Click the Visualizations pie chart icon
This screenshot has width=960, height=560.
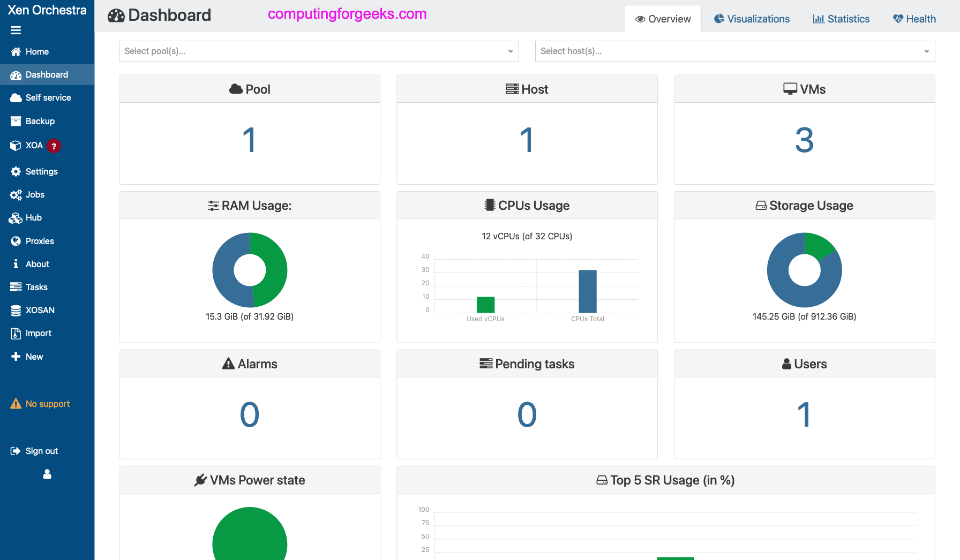pos(719,19)
